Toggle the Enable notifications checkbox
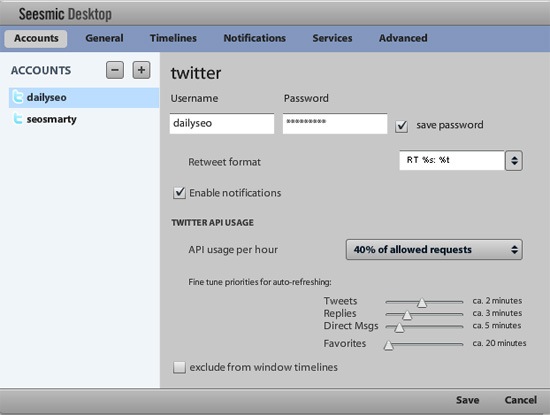This screenshot has width=550, height=415. coord(179,193)
